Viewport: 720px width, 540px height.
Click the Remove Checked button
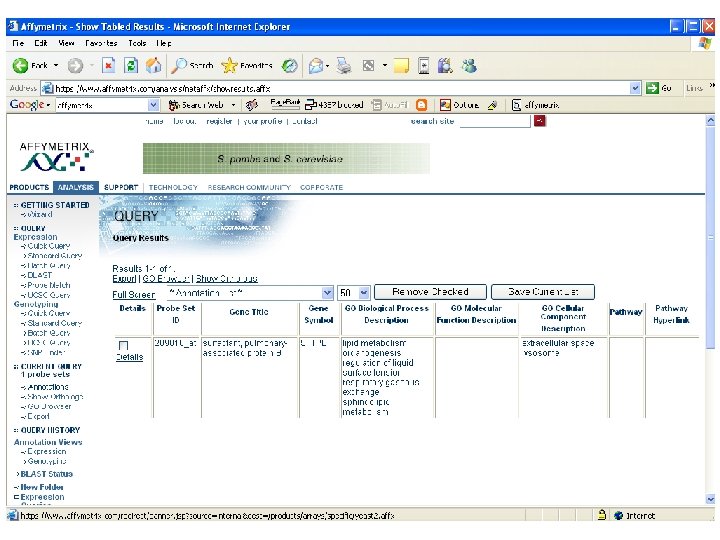[430, 292]
